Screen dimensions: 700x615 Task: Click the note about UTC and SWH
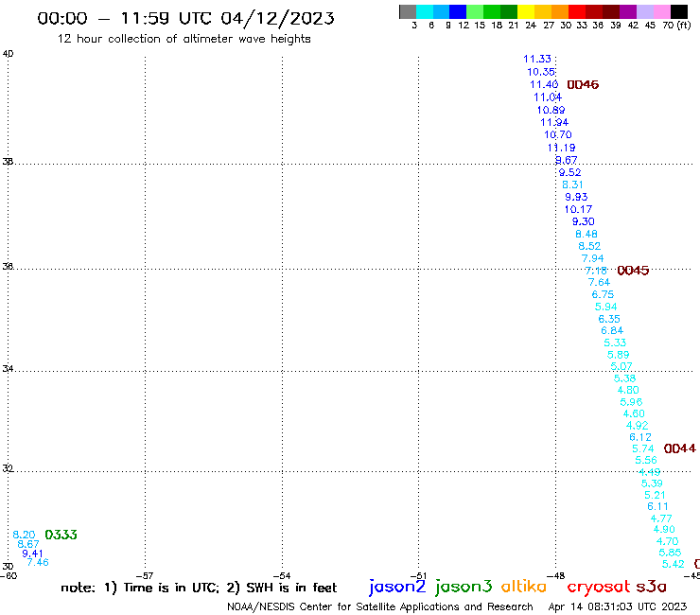coord(199,588)
